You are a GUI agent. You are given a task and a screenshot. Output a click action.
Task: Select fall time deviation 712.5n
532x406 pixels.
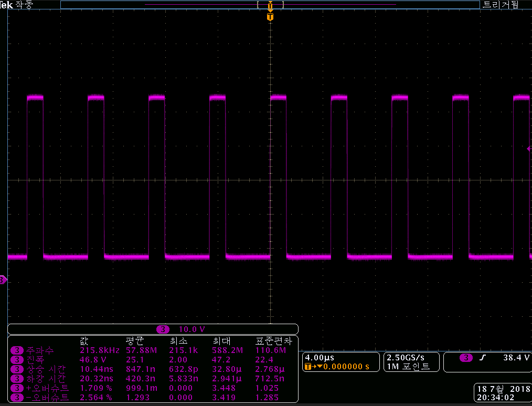click(x=270, y=379)
